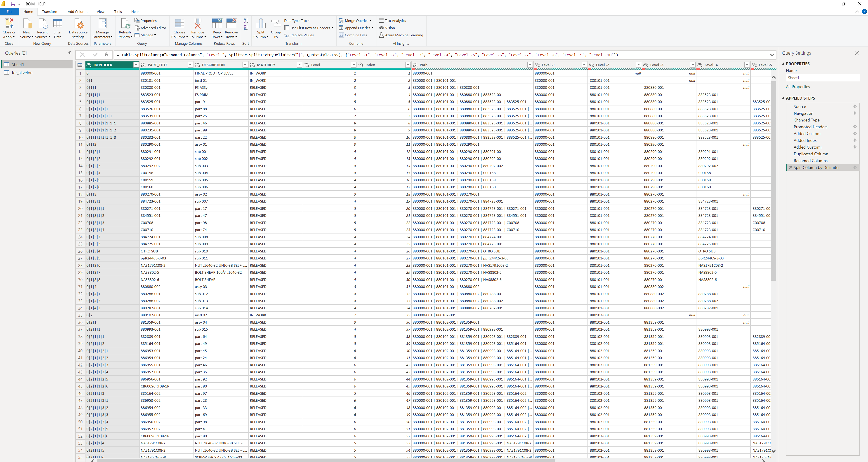Click the Choose Columns icon
868x462 pixels.
click(179, 23)
